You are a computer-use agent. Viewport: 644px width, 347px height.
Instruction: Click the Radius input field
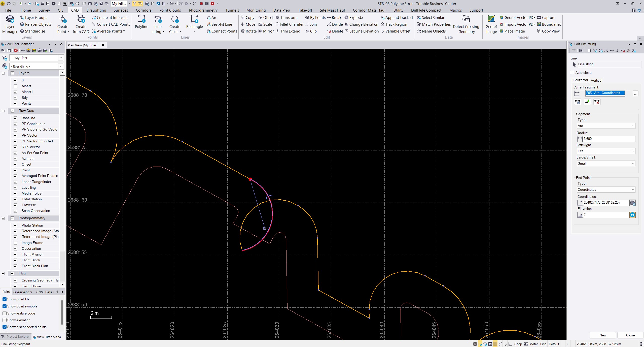click(x=609, y=139)
